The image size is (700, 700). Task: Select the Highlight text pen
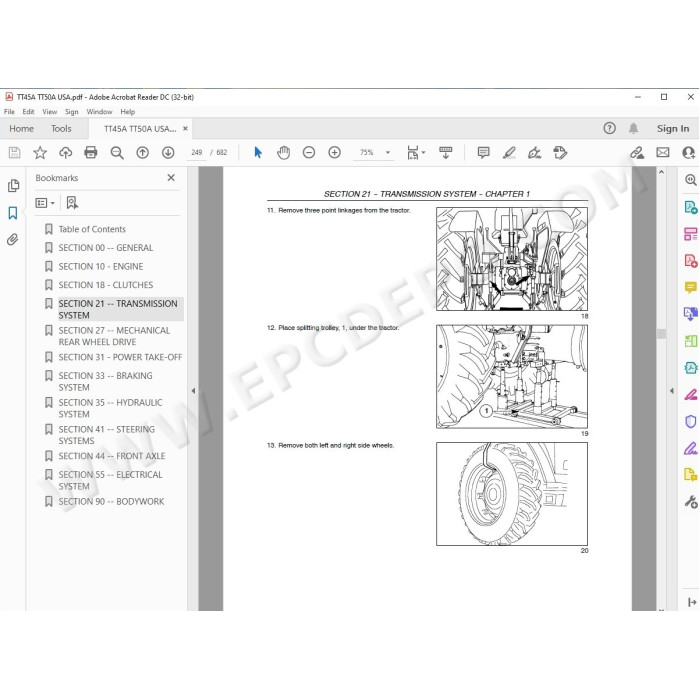tap(509, 153)
